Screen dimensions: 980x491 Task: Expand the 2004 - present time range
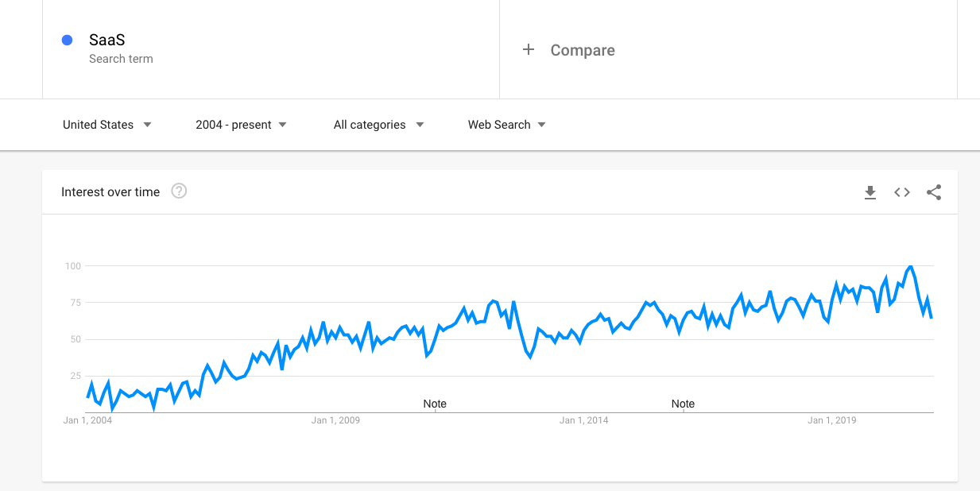241,125
